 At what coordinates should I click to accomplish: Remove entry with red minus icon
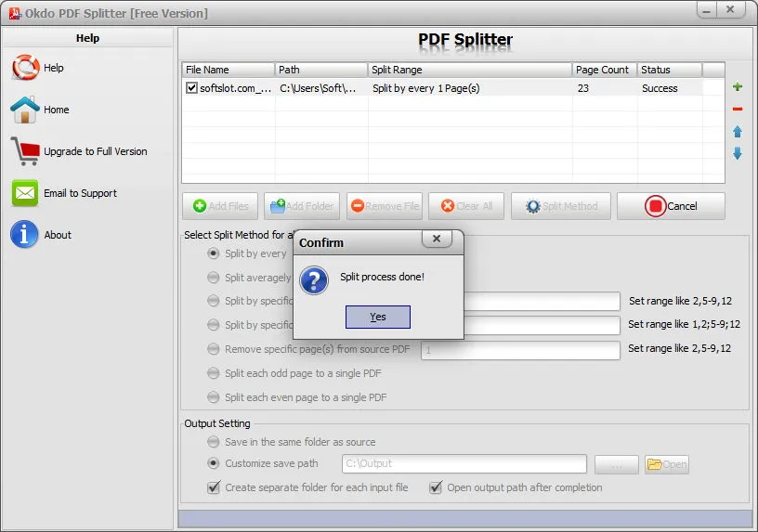click(738, 110)
